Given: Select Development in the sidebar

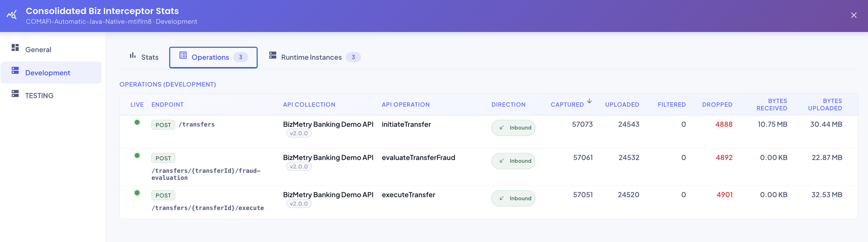Looking at the screenshot, I should click(x=51, y=73).
